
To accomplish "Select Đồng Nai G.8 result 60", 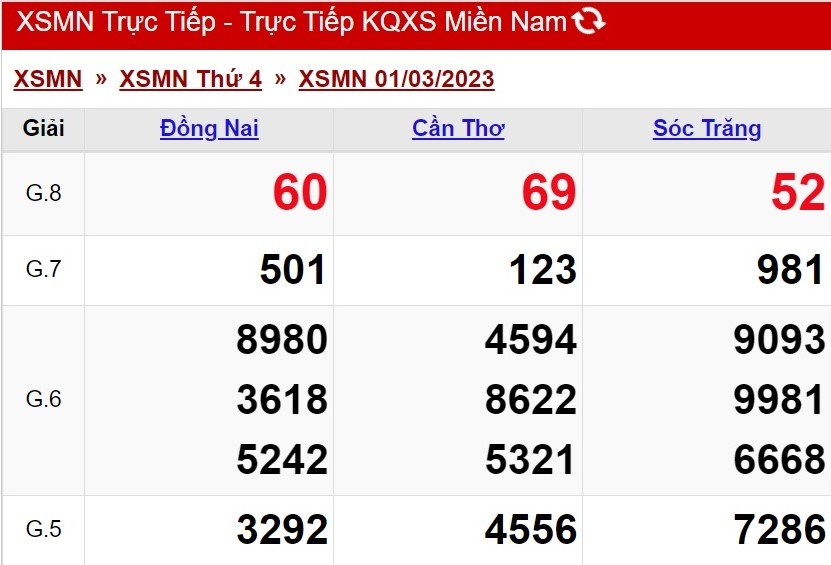I will pyautogui.click(x=300, y=192).
